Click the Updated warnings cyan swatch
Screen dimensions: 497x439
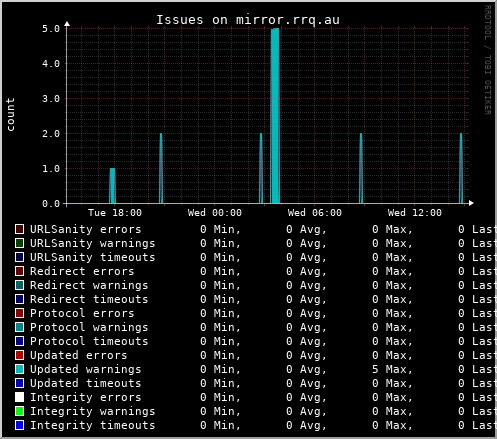click(x=19, y=369)
